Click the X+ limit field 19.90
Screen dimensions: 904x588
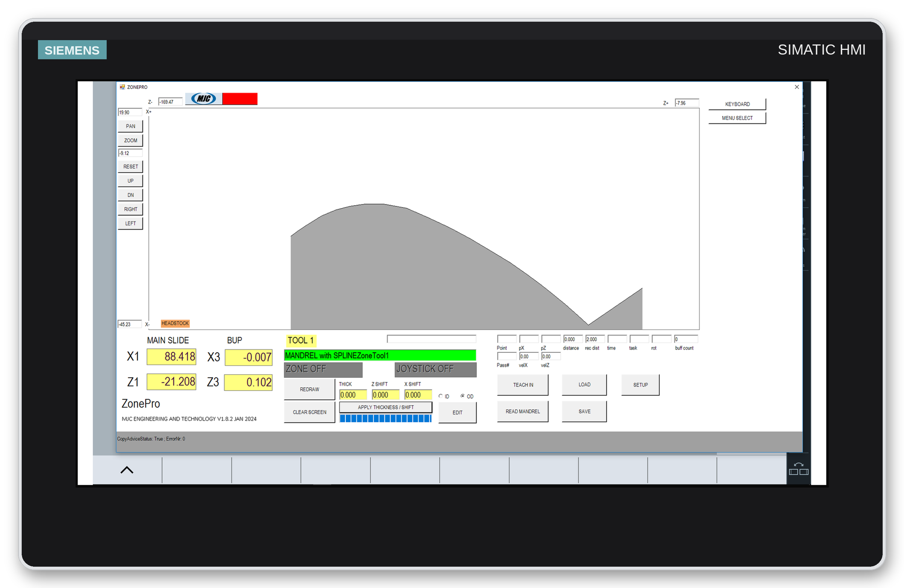[130, 112]
